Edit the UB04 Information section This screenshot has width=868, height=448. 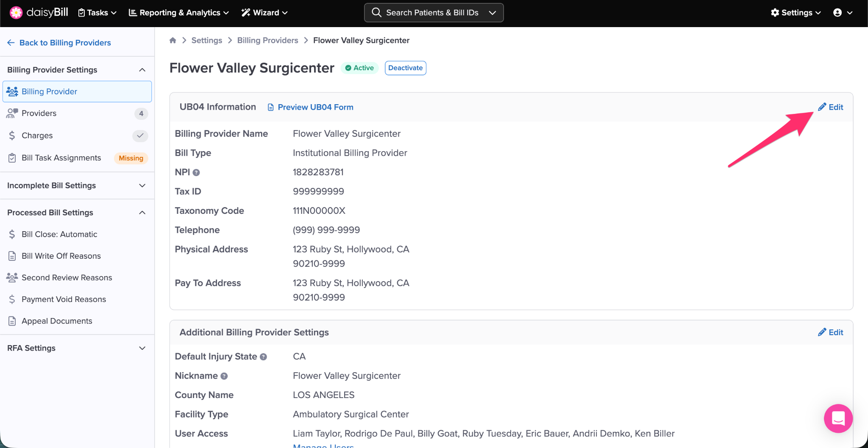(831, 107)
